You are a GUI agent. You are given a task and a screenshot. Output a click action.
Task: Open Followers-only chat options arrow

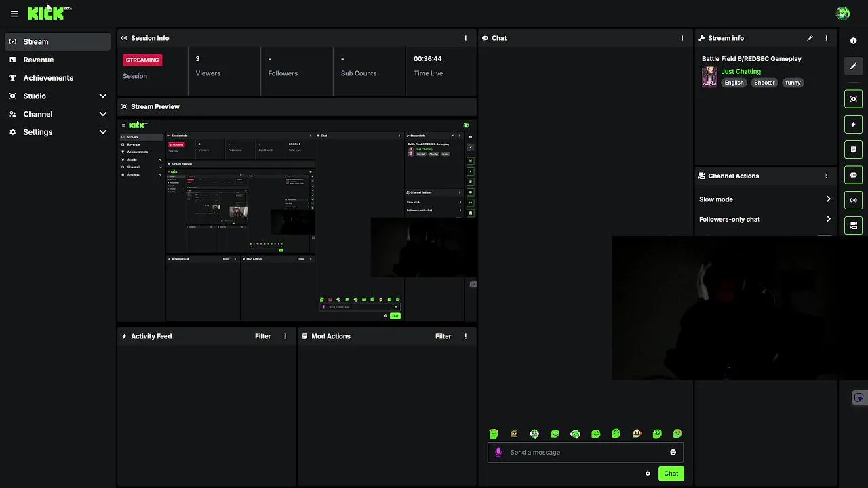[828, 219]
